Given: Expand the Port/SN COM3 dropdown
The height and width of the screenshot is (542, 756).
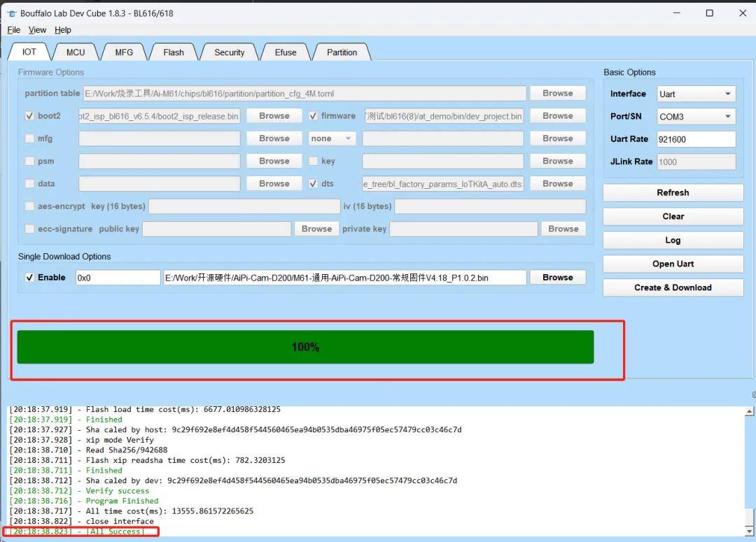Looking at the screenshot, I should 696,117.
